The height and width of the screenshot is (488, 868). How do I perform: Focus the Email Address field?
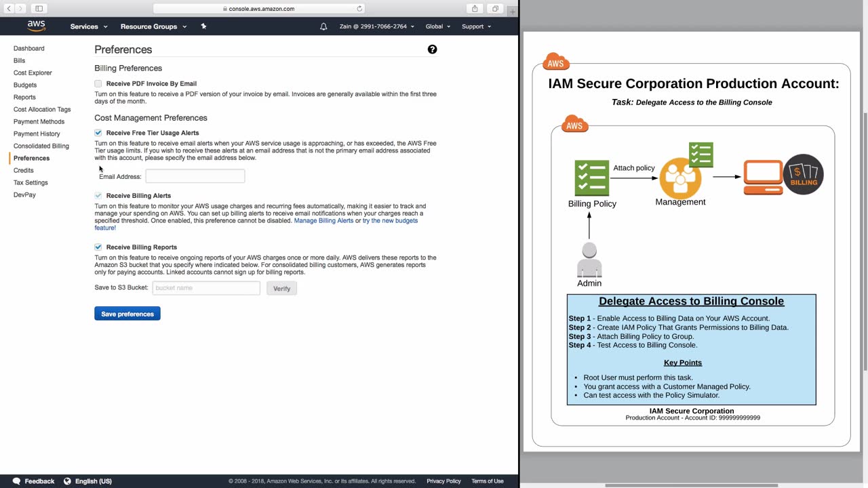coord(195,176)
